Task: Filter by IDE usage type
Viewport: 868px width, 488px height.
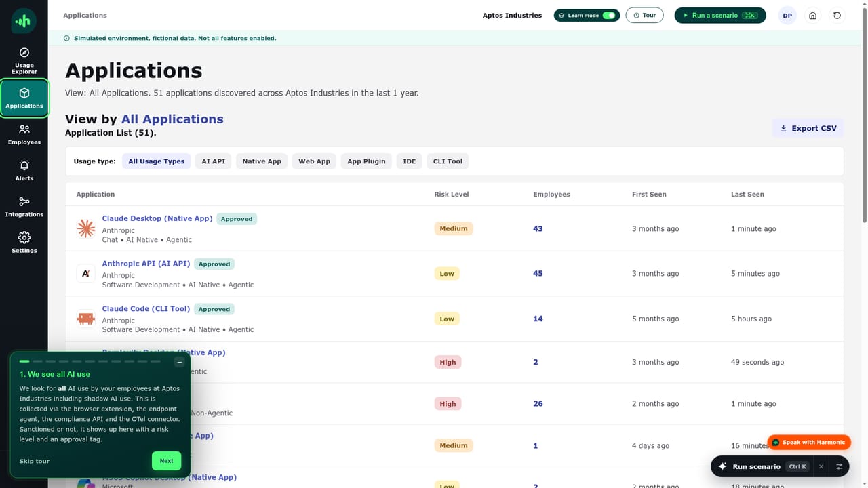Action: pos(410,161)
